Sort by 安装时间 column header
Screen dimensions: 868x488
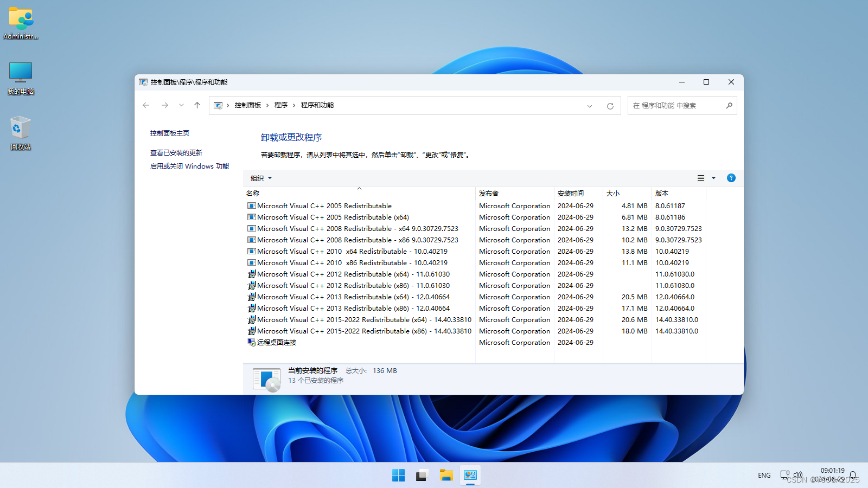(x=578, y=193)
